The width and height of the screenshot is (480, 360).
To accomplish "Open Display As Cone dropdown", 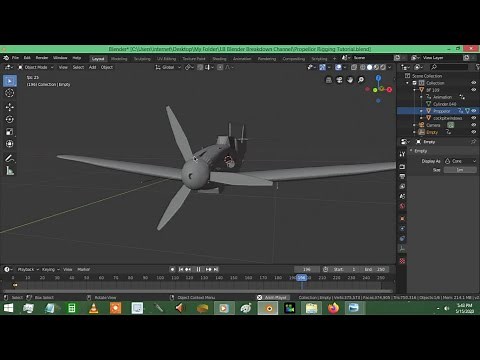I will [x=460, y=161].
